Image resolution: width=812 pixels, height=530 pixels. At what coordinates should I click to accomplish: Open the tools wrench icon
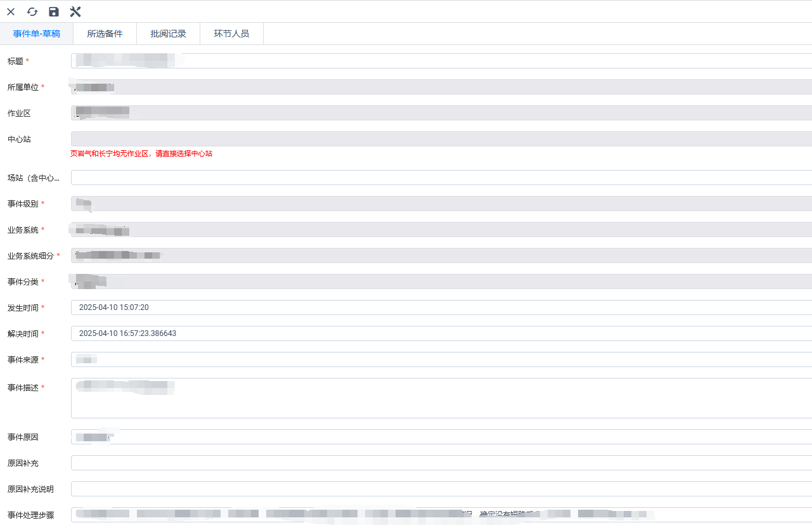[x=75, y=11]
